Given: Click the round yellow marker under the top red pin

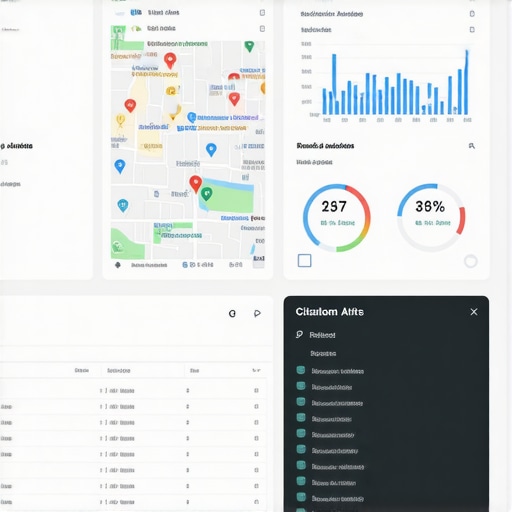Looking at the screenshot, I should pos(171,90).
